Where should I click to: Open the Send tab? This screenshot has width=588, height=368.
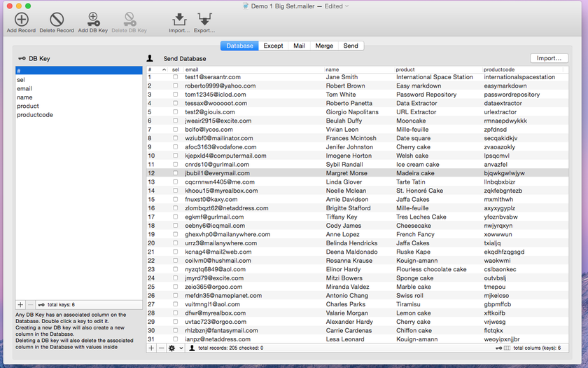coord(351,46)
